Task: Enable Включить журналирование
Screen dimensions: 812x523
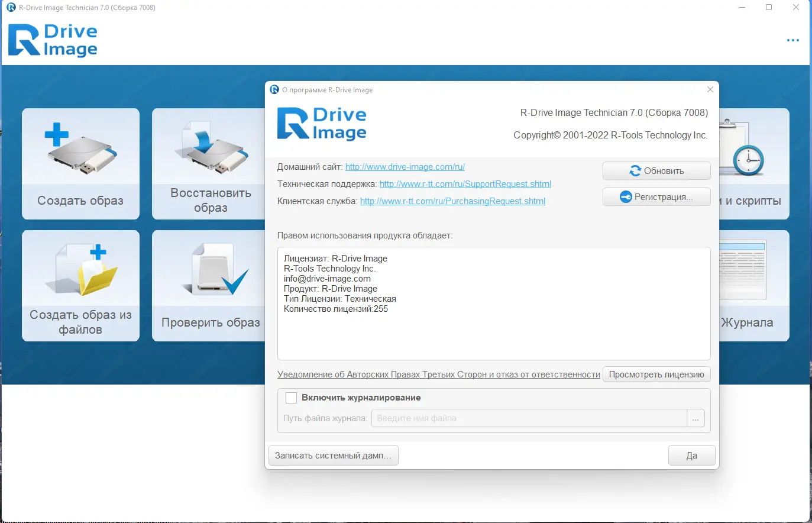Action: coord(291,398)
